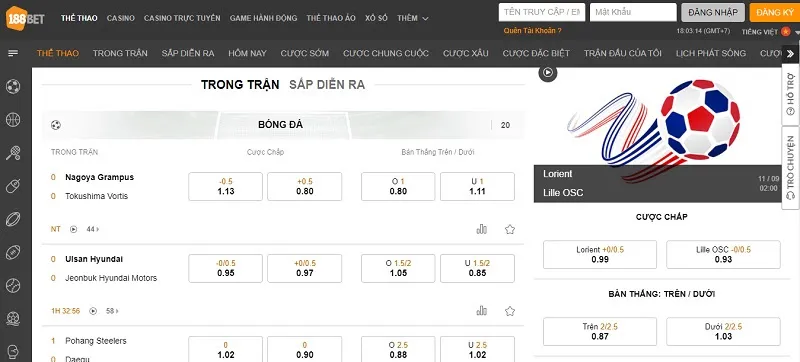Select Lorient +0/0.5 odds 0.99
Screen dimensions: 800x362
(x=600, y=254)
